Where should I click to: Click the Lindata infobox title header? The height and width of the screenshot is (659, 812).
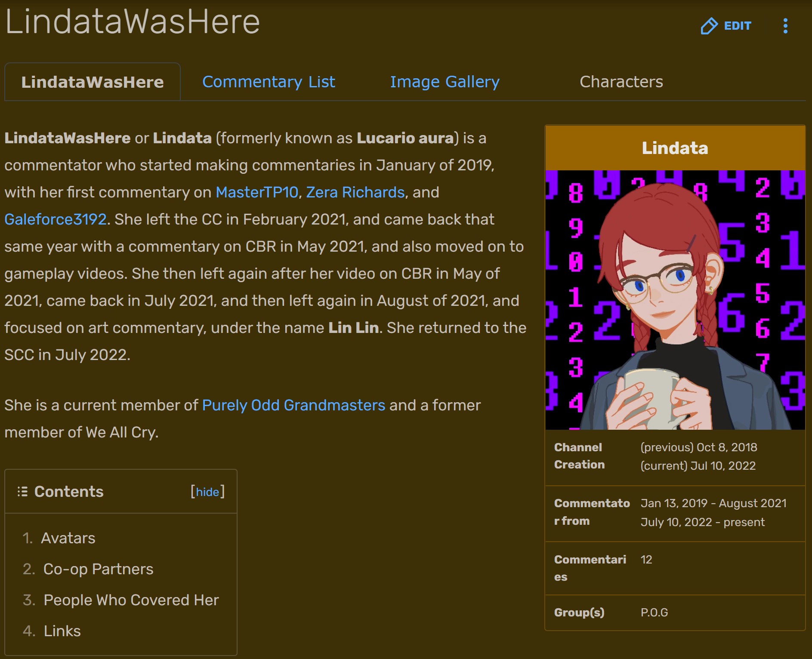(x=675, y=148)
